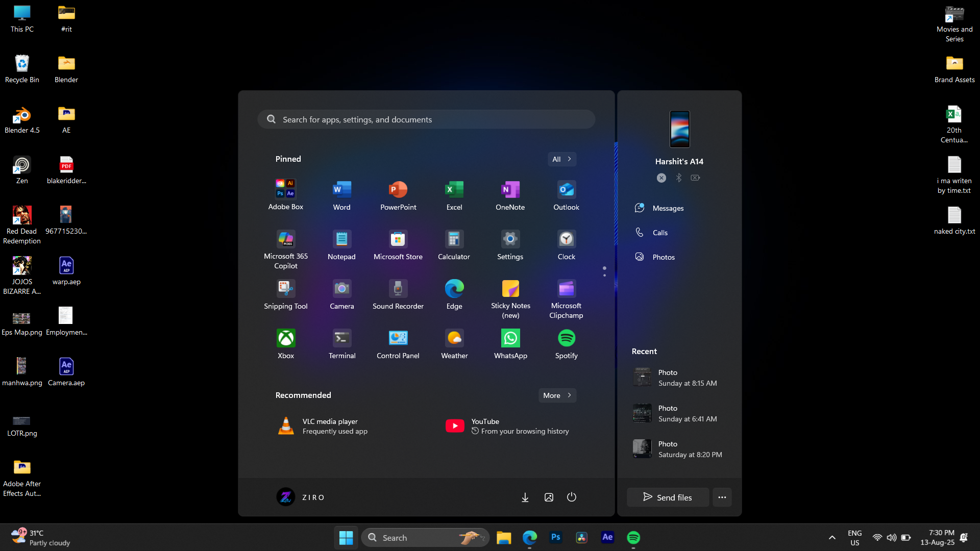
Task: Show hidden system tray icons
Action: (832, 537)
